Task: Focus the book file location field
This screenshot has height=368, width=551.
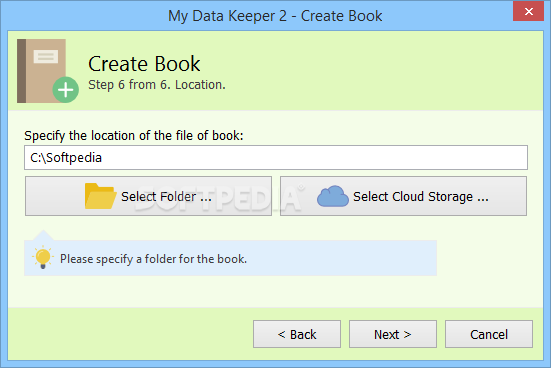Action: [276, 157]
